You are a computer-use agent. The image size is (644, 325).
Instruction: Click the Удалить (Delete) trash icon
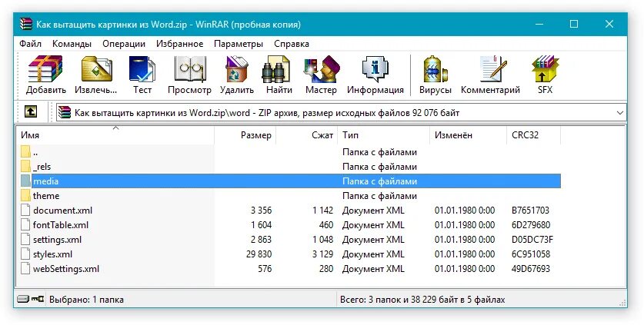point(237,69)
